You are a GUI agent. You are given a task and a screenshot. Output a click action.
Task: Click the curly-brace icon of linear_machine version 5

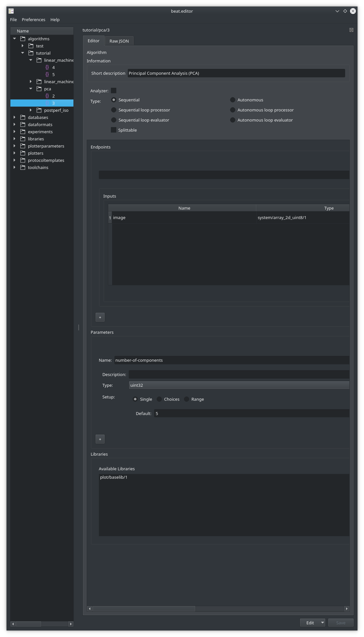pyautogui.click(x=47, y=74)
